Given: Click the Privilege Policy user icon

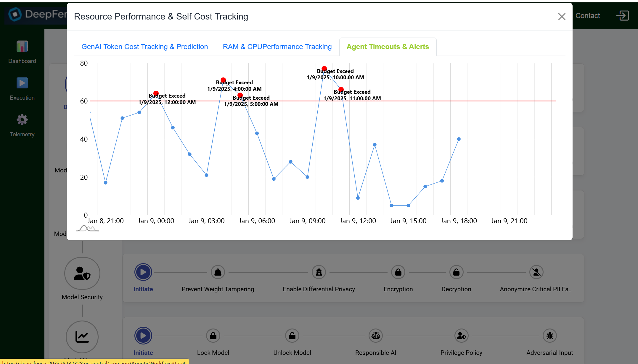Looking at the screenshot, I should (461, 336).
